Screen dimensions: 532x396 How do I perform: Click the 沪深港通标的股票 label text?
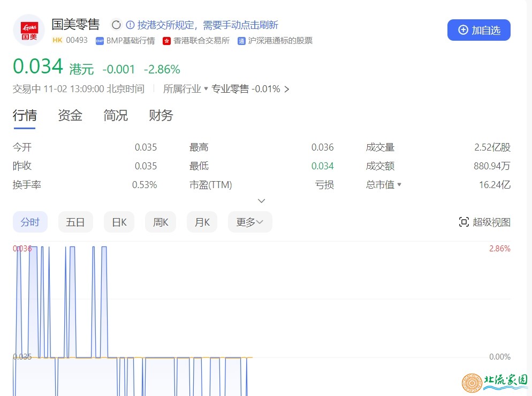[x=280, y=41]
